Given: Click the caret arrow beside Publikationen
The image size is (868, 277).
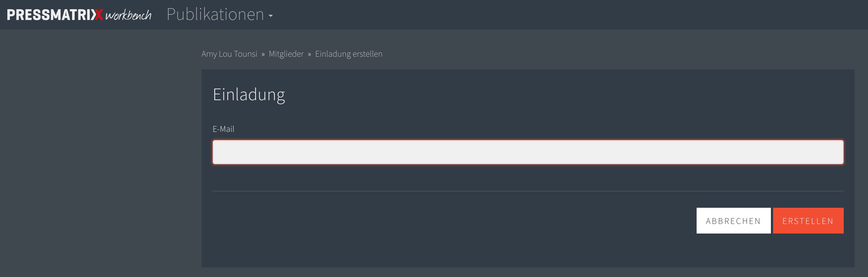Looking at the screenshot, I should pos(271,16).
